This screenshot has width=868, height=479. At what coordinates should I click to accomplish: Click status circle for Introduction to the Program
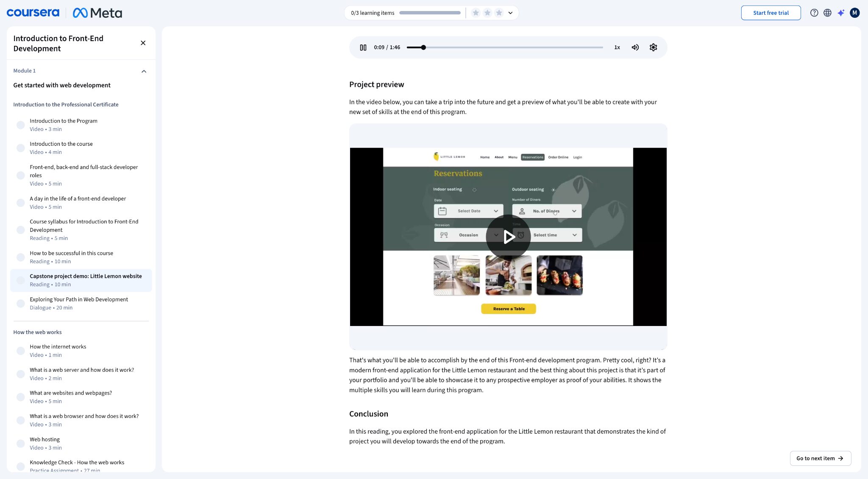tap(20, 125)
